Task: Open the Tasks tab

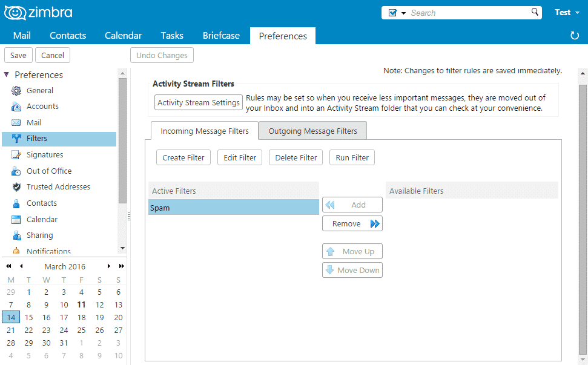Action: (171, 35)
